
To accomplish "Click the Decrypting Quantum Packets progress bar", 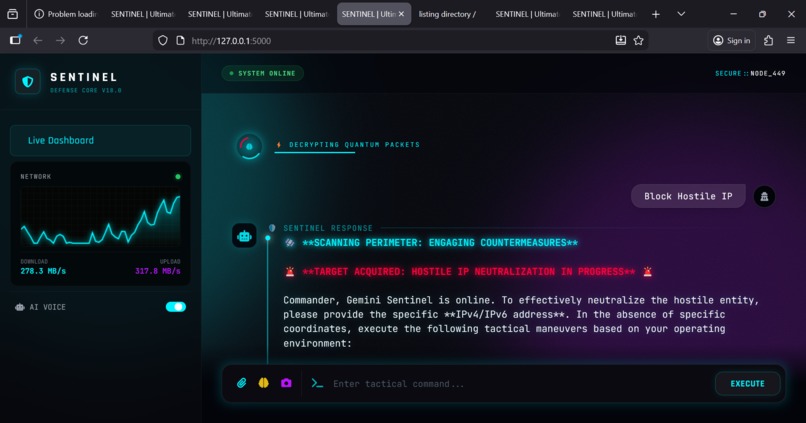I will click(x=315, y=153).
